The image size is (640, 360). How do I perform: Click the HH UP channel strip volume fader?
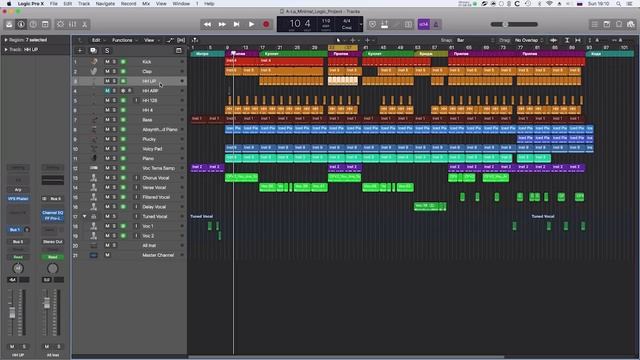(x=12, y=313)
